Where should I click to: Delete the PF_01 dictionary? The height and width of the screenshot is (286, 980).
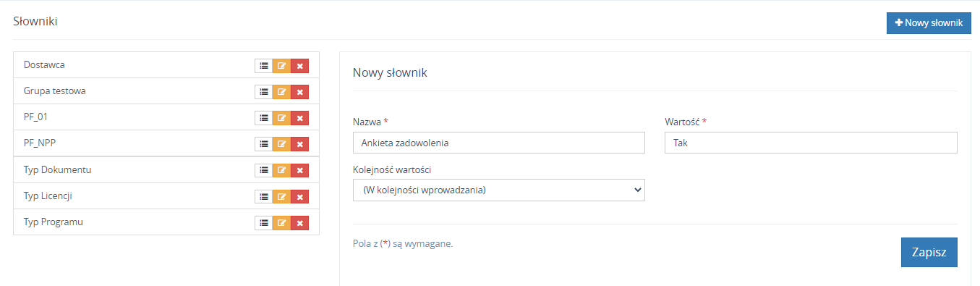click(300, 118)
